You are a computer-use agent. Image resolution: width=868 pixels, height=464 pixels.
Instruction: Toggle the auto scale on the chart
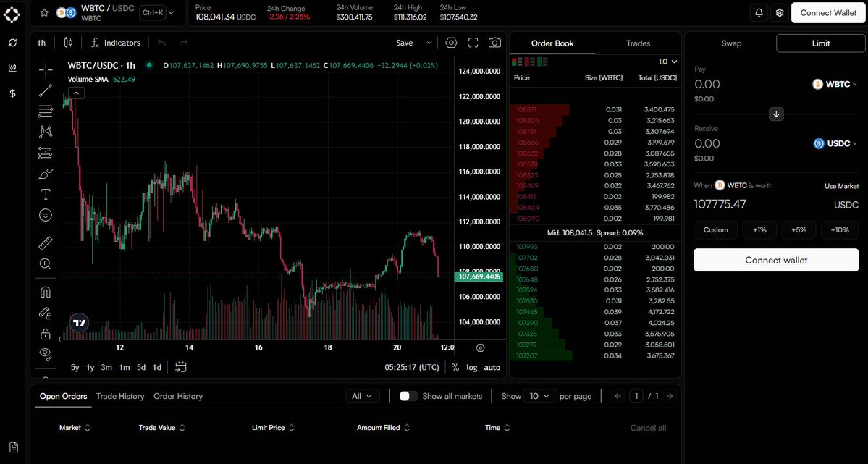coord(492,367)
